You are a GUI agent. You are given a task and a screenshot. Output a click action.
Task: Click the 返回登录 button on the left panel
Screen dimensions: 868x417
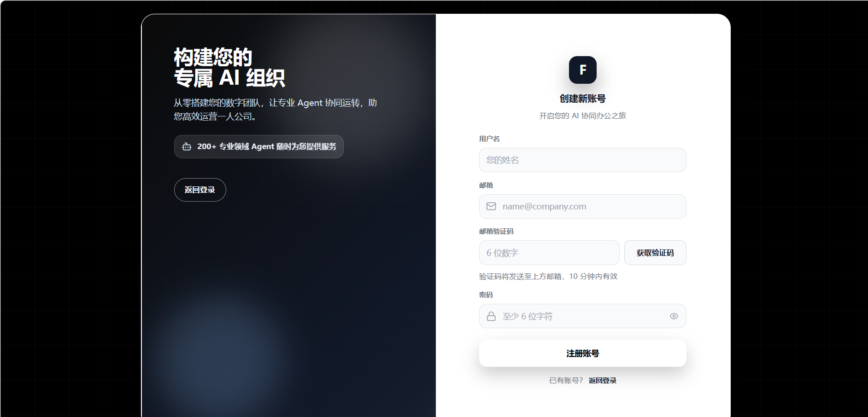(x=200, y=190)
